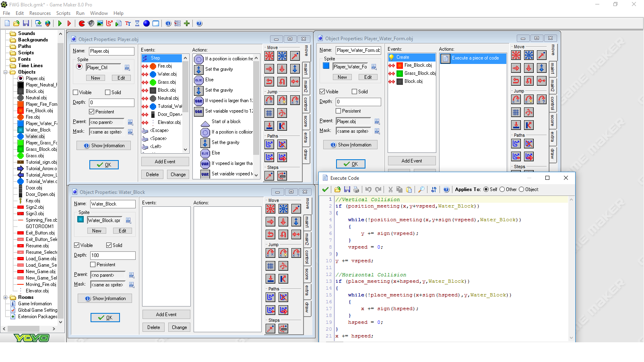This screenshot has width=644, height=362.
Task: Click Edit sprite button in Player.obj window
Action: click(x=121, y=78)
